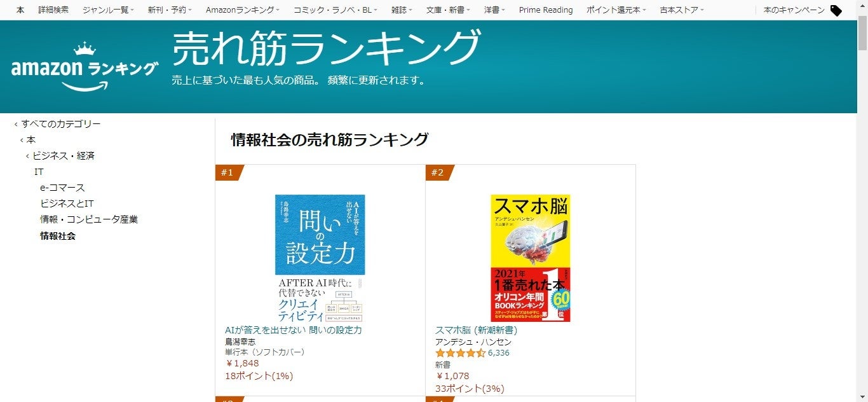
Task: Click the star rating of スマホ脳
Action: click(460, 353)
